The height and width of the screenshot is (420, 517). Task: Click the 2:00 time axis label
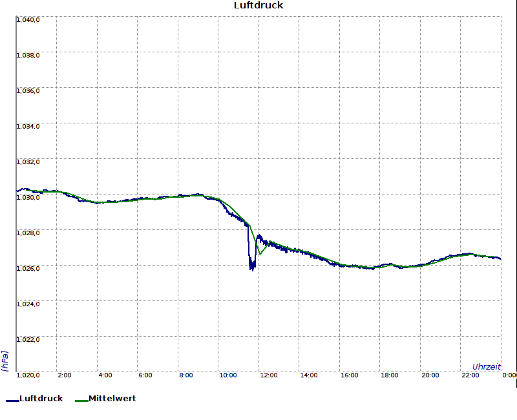(x=64, y=375)
